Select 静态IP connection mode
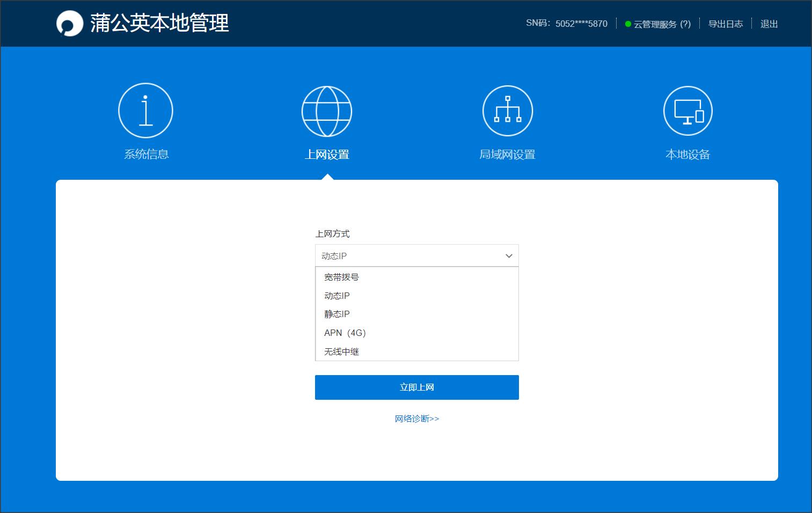This screenshot has height=513, width=812. click(x=336, y=314)
